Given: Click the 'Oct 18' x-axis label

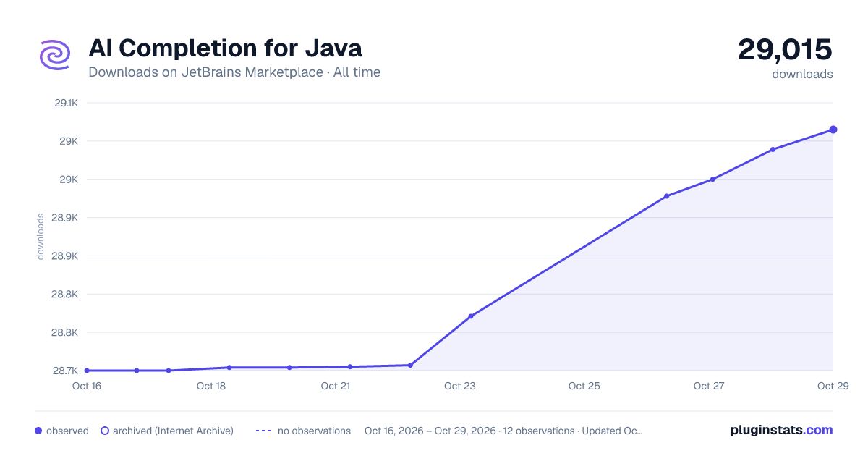Looking at the screenshot, I should [x=211, y=386].
